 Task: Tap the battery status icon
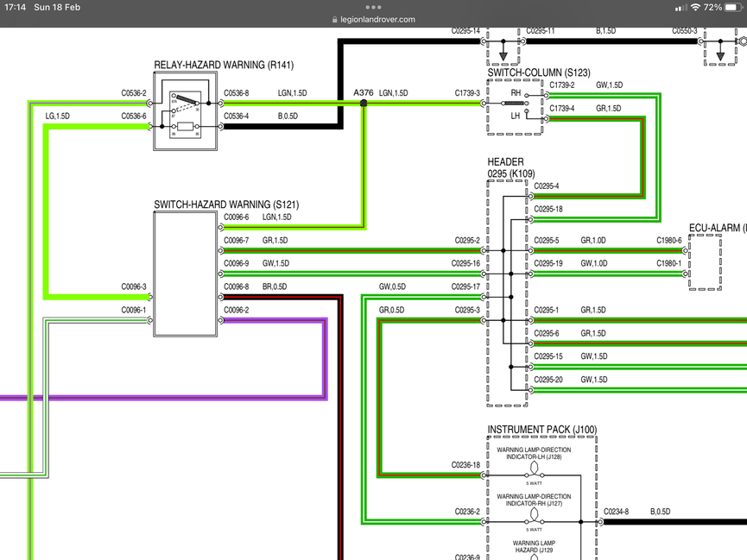(734, 7)
